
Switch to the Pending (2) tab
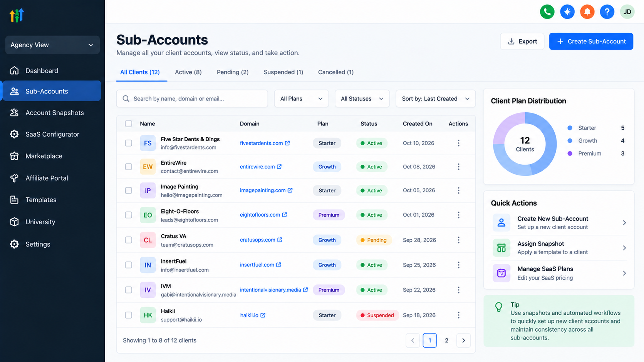pyautogui.click(x=233, y=72)
